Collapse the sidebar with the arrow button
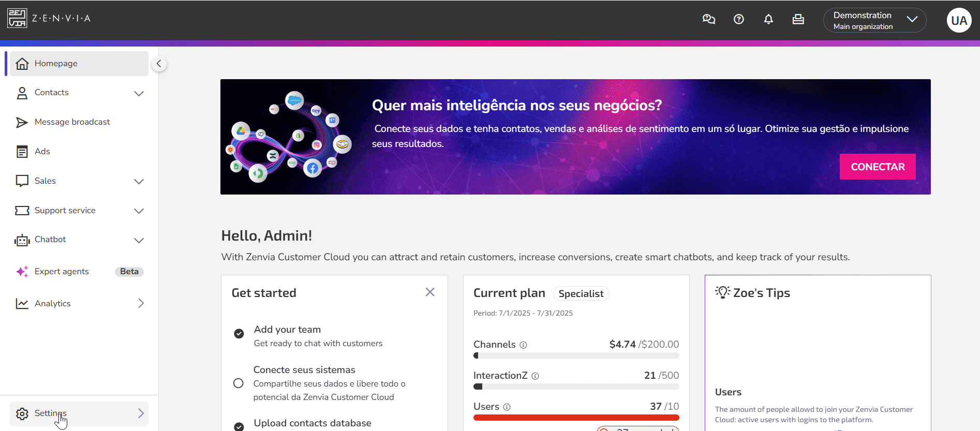 point(159,64)
